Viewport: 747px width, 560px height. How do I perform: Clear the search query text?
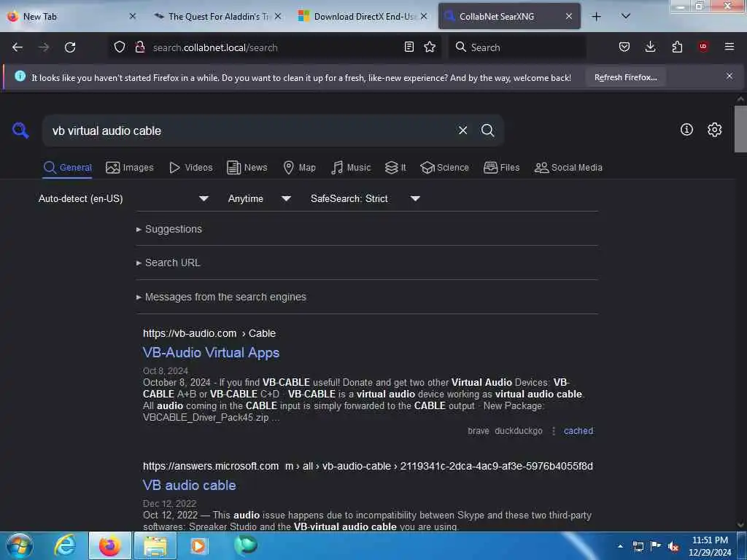[x=462, y=131]
